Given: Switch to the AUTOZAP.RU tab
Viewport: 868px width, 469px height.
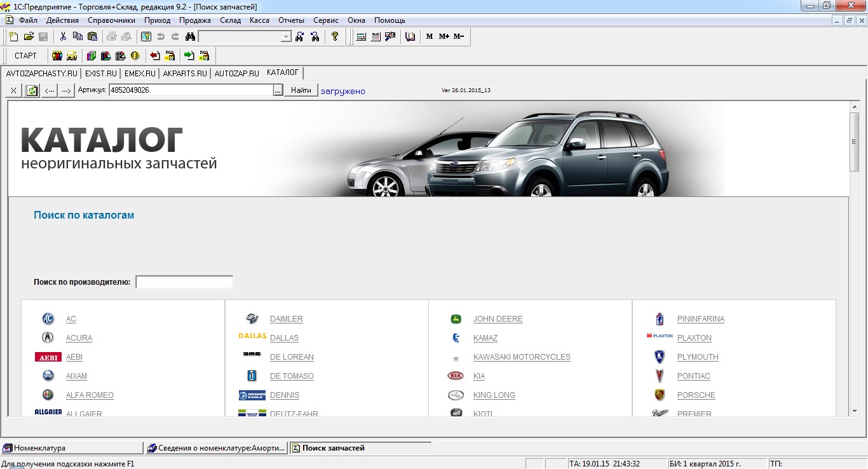Looking at the screenshot, I should click(236, 73).
